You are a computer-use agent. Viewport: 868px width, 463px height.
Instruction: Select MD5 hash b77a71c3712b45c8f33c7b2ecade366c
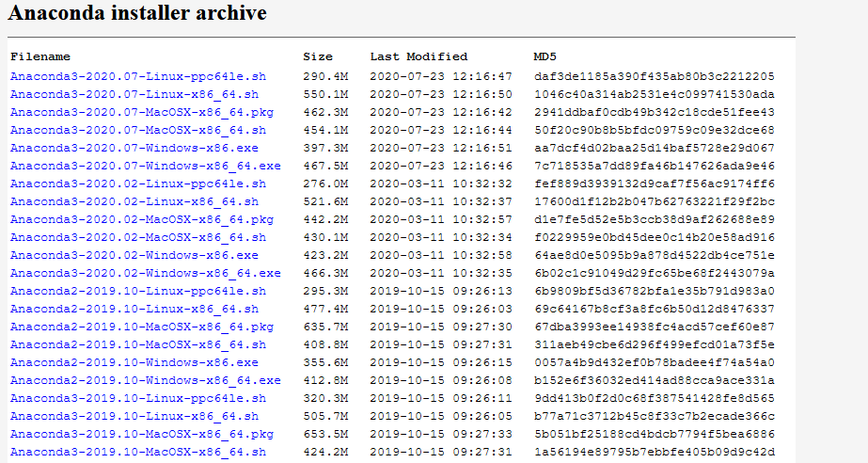(655, 416)
